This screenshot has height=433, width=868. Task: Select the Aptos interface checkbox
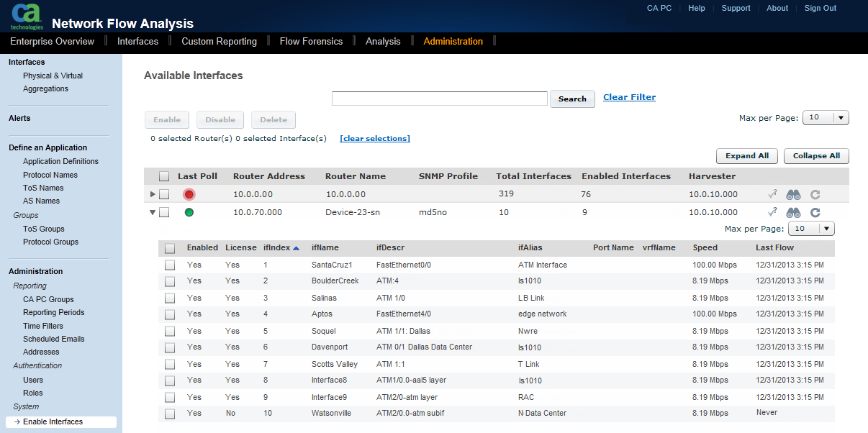click(170, 314)
